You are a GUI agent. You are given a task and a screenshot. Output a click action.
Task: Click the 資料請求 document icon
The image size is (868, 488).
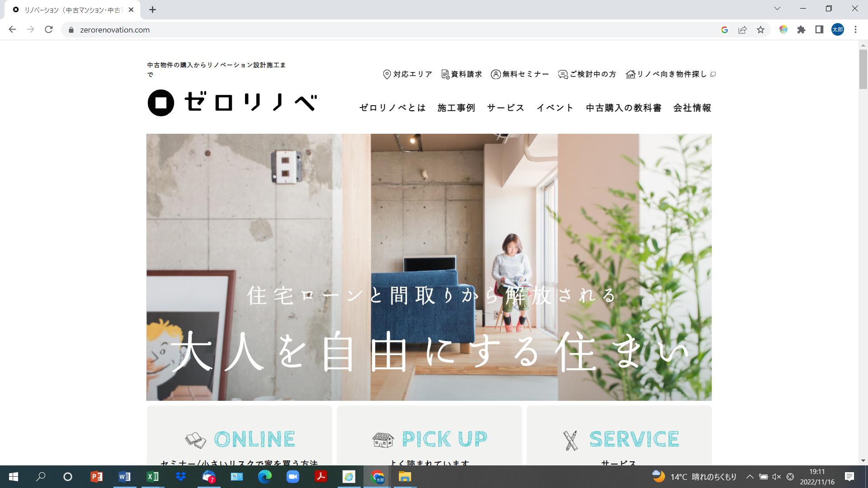(445, 75)
